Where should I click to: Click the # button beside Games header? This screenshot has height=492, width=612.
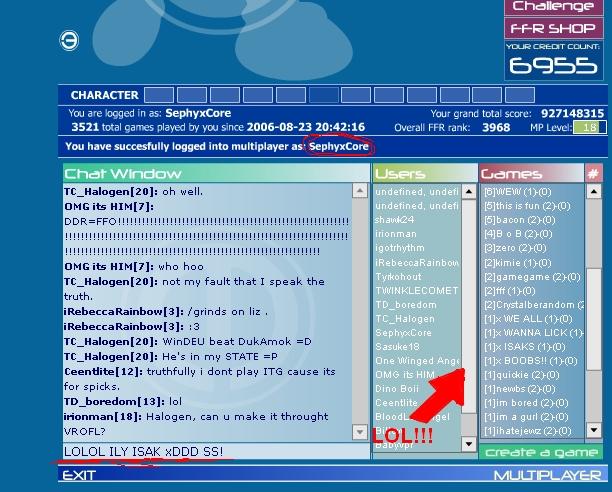(593, 174)
